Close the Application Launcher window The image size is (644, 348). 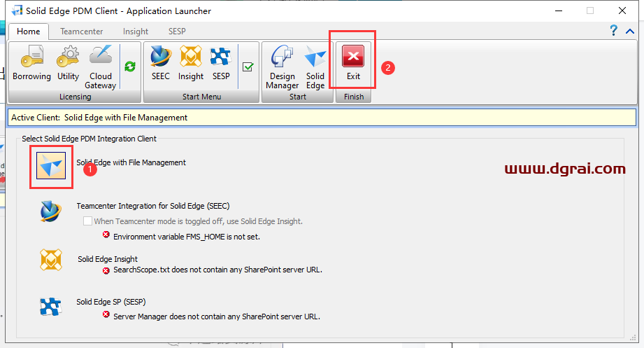(622, 11)
